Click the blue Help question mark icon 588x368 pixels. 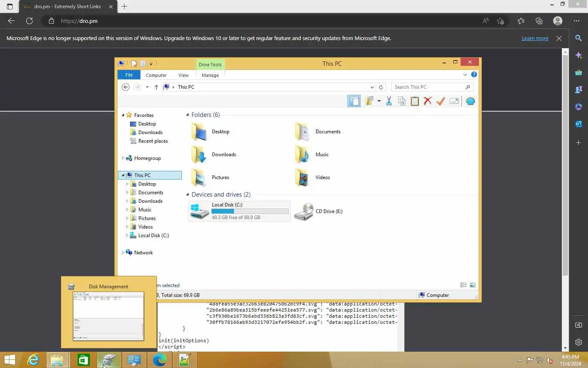click(x=474, y=74)
